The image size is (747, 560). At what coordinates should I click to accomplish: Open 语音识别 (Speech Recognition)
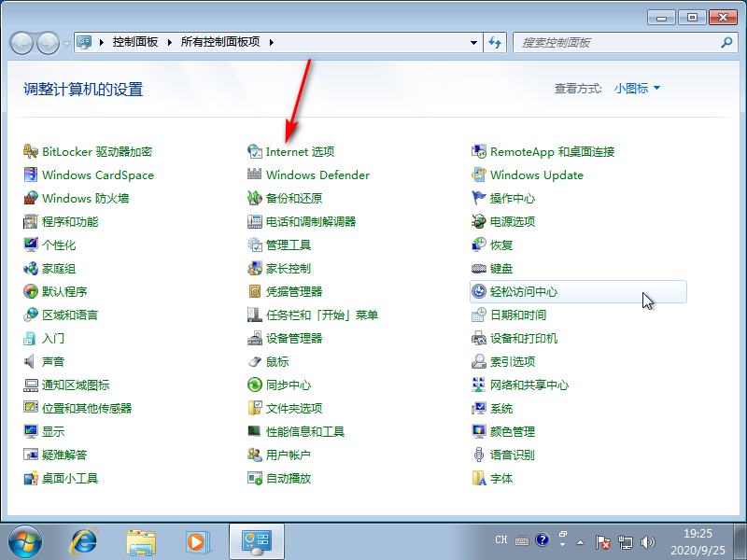(x=513, y=455)
